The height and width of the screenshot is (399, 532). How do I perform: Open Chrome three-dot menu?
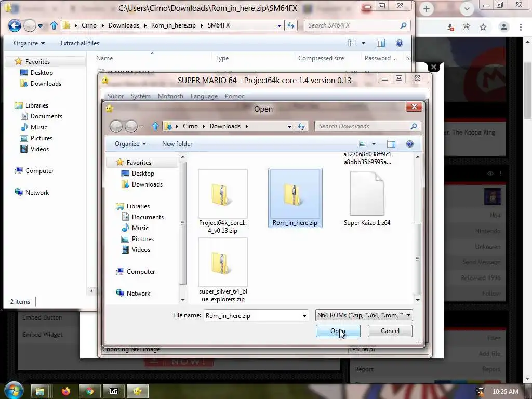click(521, 27)
